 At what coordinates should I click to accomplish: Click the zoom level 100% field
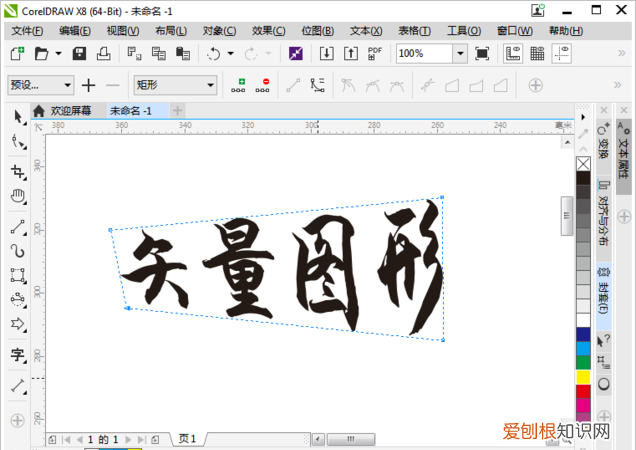(424, 54)
